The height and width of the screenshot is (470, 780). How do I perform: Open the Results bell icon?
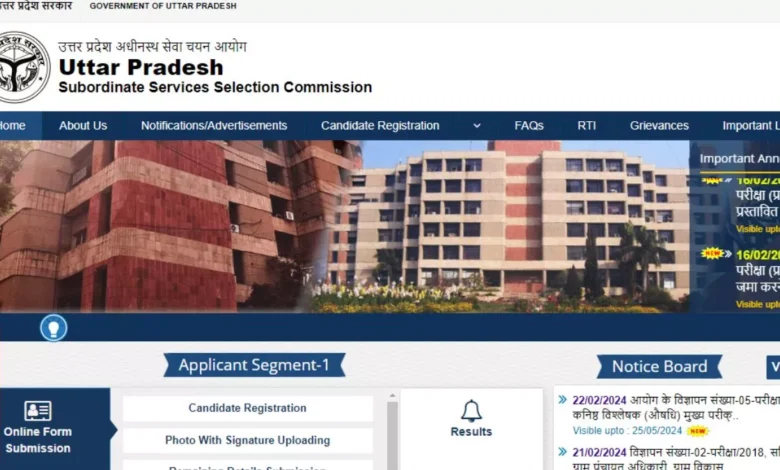471,411
